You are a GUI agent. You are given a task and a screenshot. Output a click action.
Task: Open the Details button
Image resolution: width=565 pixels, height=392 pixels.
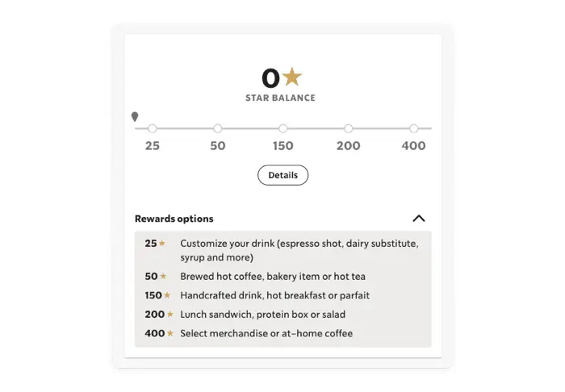(x=282, y=175)
